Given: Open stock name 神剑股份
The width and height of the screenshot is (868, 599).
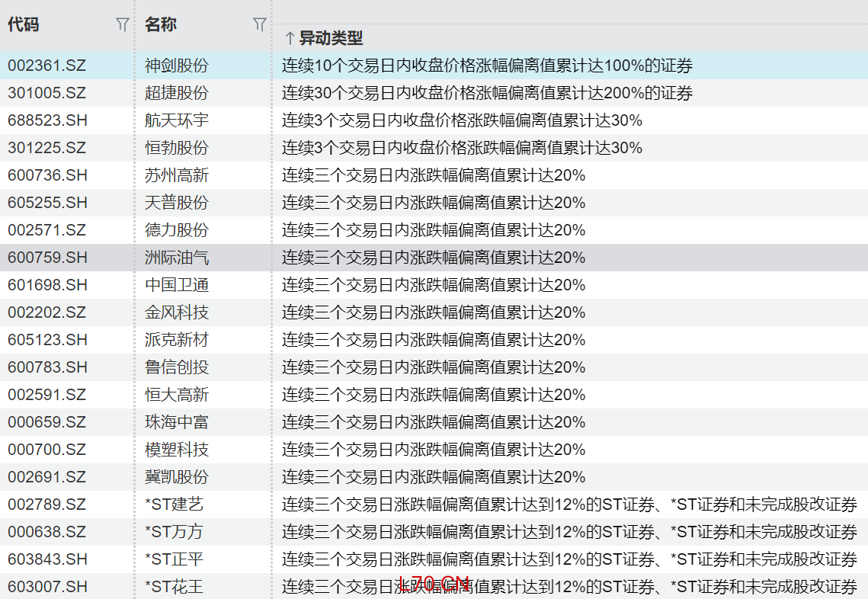Looking at the screenshot, I should [177, 66].
